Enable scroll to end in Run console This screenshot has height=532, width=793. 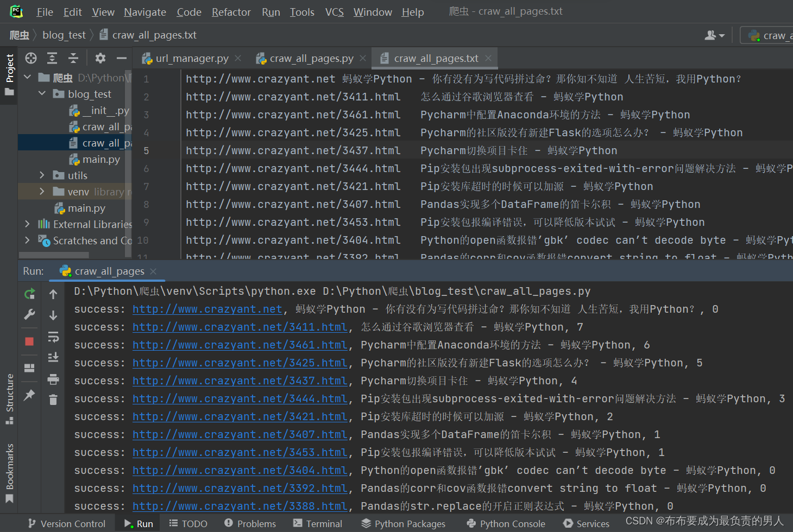[53, 357]
